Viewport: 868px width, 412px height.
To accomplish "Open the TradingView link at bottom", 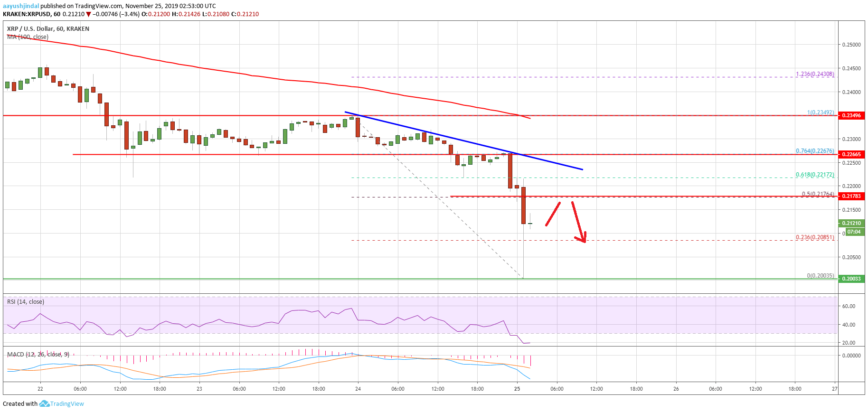I will (x=67, y=404).
